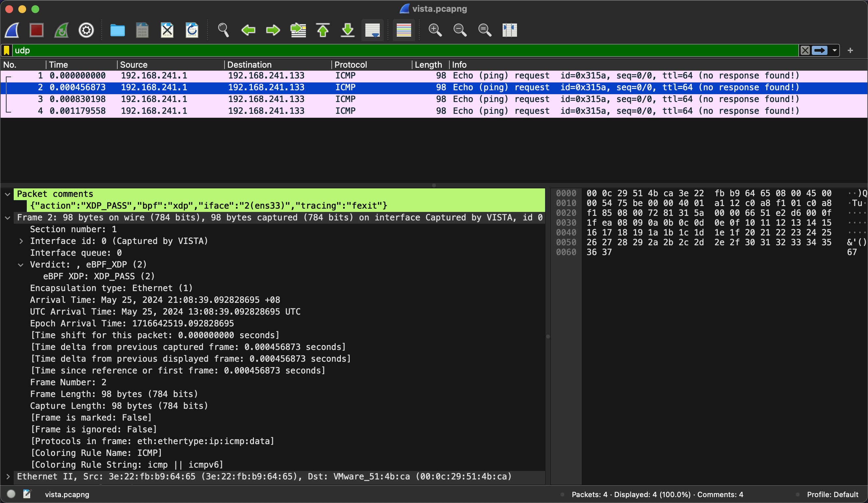Restart the current capture

[61, 30]
